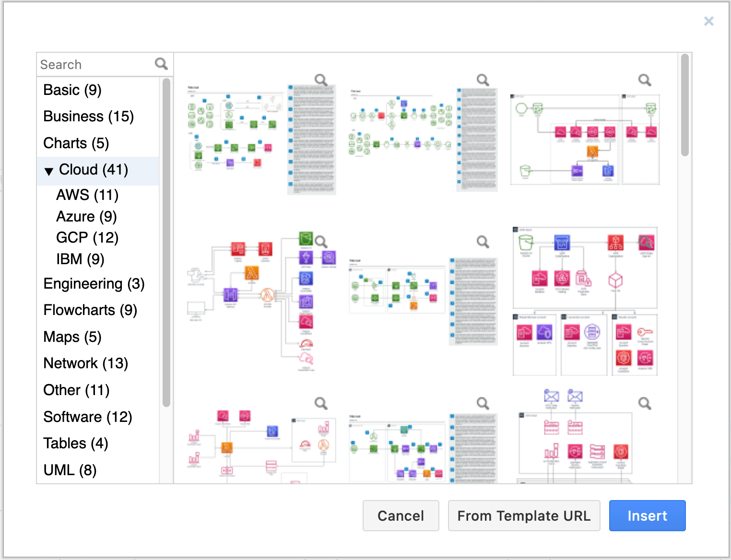Preview the multi-account AWS organization template
The width and height of the screenshot is (731, 560).
point(645,242)
